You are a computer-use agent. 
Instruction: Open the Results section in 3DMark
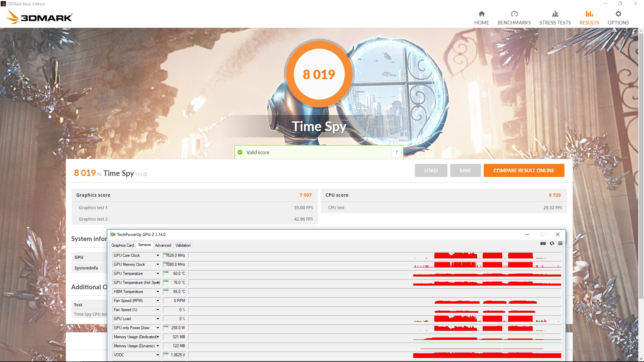tap(589, 18)
